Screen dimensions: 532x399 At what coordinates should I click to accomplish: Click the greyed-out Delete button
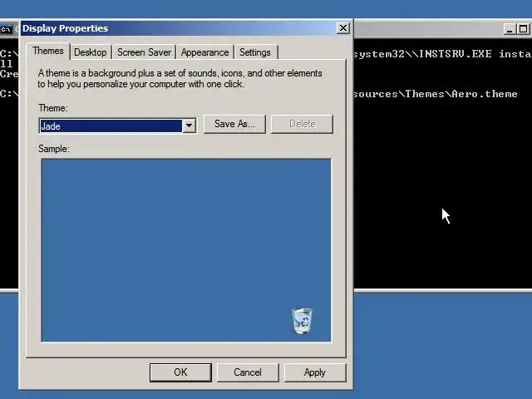tap(302, 124)
